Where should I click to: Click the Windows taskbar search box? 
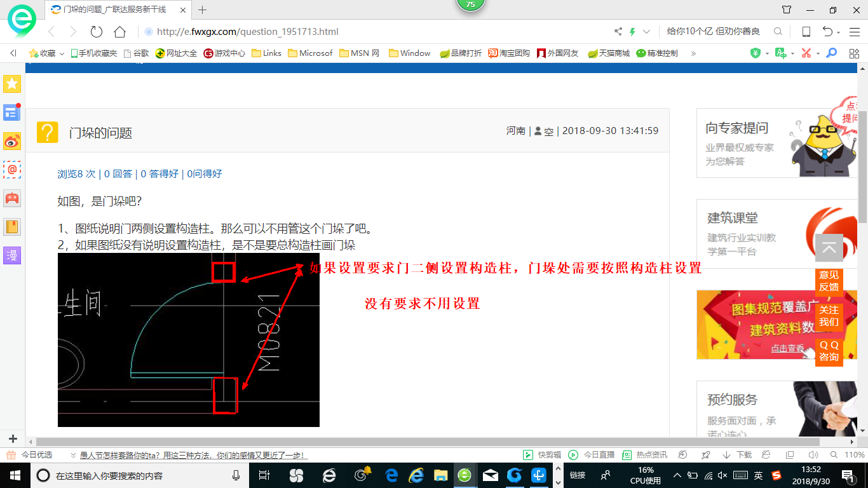139,475
